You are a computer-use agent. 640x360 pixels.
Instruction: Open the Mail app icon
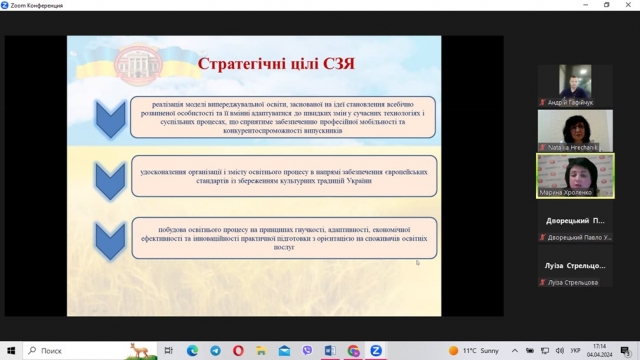pyautogui.click(x=284, y=351)
